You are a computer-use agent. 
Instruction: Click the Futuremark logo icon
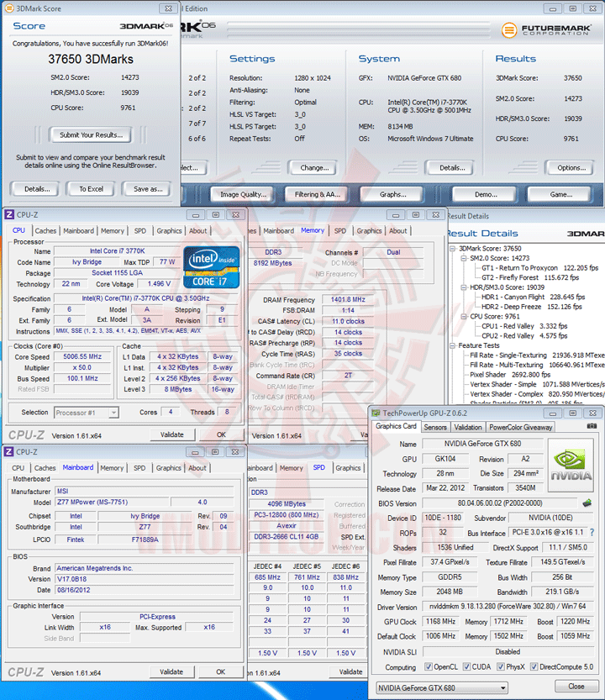(x=508, y=30)
